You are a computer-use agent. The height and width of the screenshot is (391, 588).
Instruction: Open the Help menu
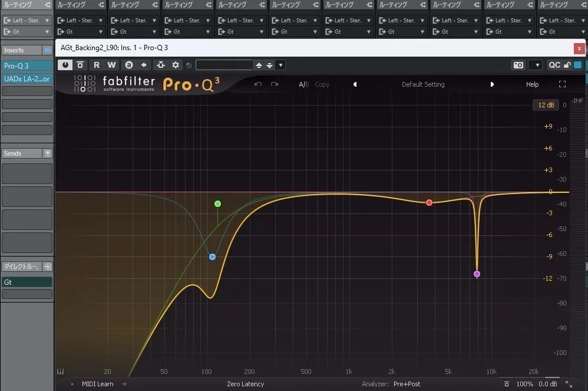coord(532,84)
